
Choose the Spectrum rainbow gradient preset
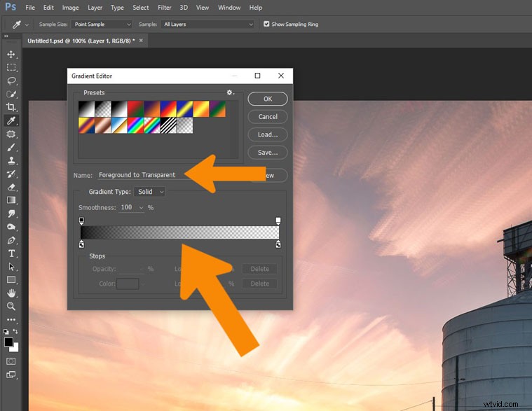pos(136,125)
